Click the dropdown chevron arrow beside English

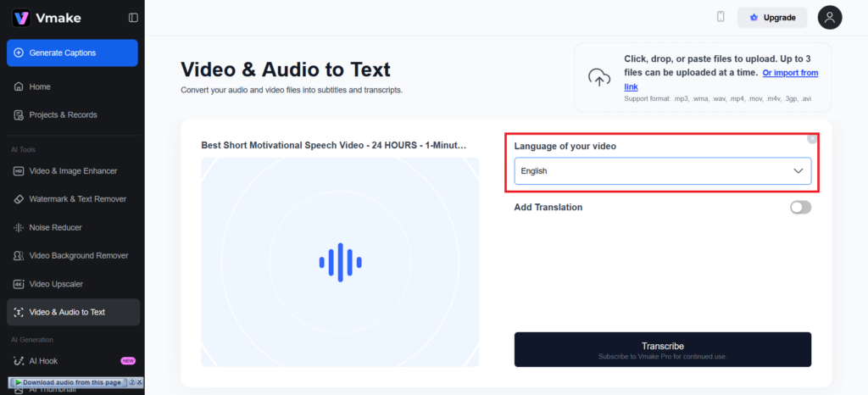[798, 171]
